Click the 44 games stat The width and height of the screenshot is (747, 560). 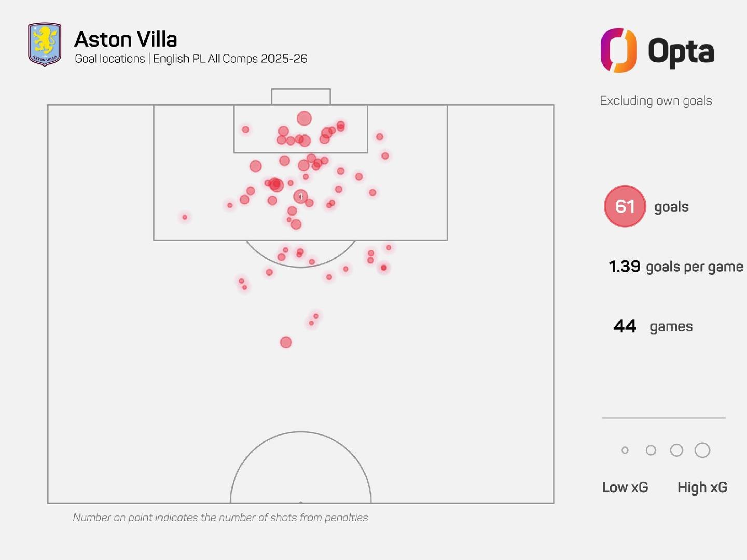[653, 326]
